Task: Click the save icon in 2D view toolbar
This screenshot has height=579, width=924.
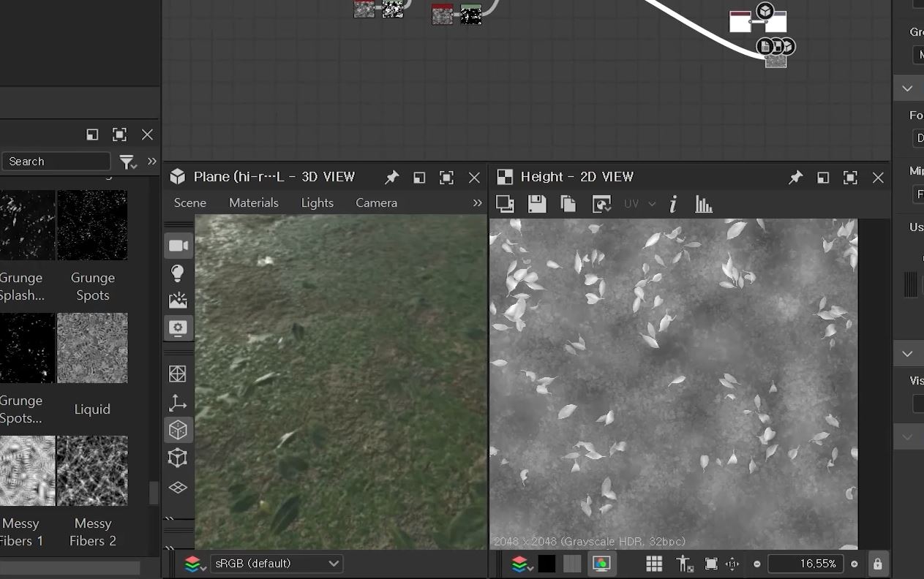Action: click(x=537, y=204)
